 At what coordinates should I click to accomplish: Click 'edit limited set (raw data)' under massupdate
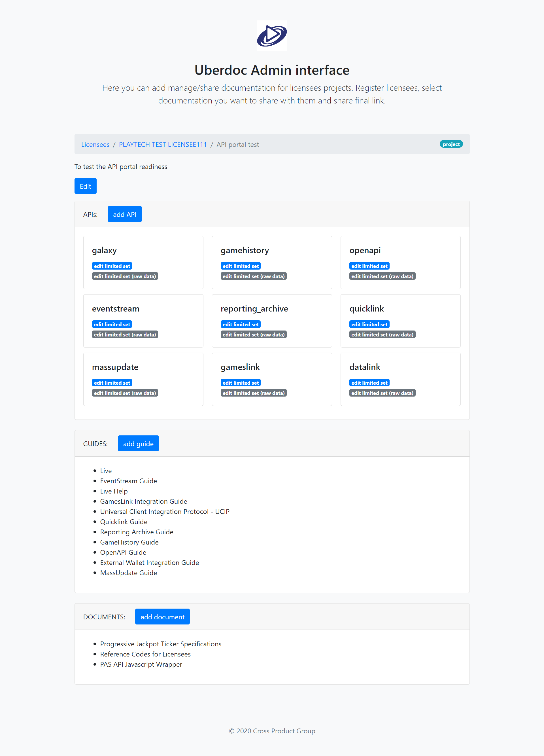[x=125, y=393]
